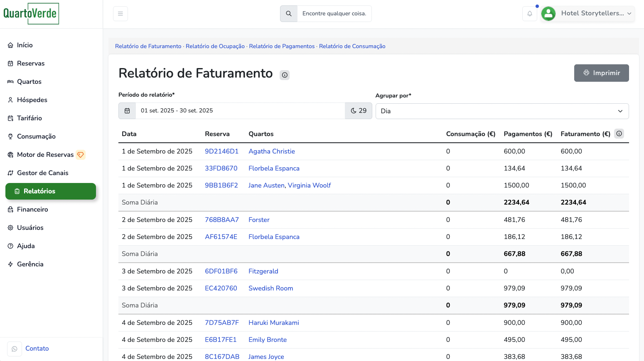Click info icon next to Relatório de Faturamento title

coord(285,75)
